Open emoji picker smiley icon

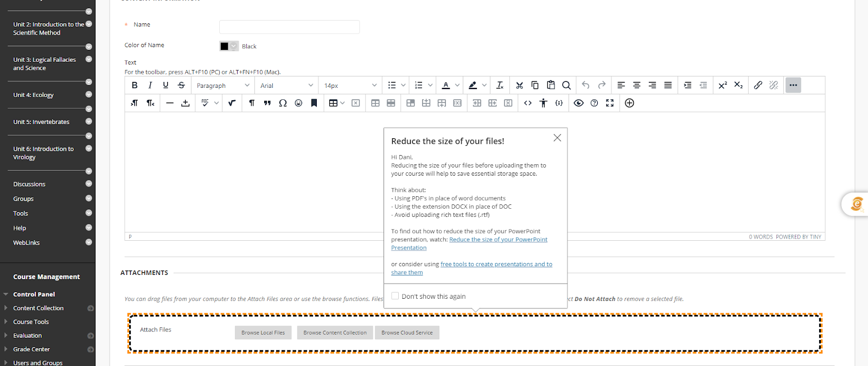[298, 103]
